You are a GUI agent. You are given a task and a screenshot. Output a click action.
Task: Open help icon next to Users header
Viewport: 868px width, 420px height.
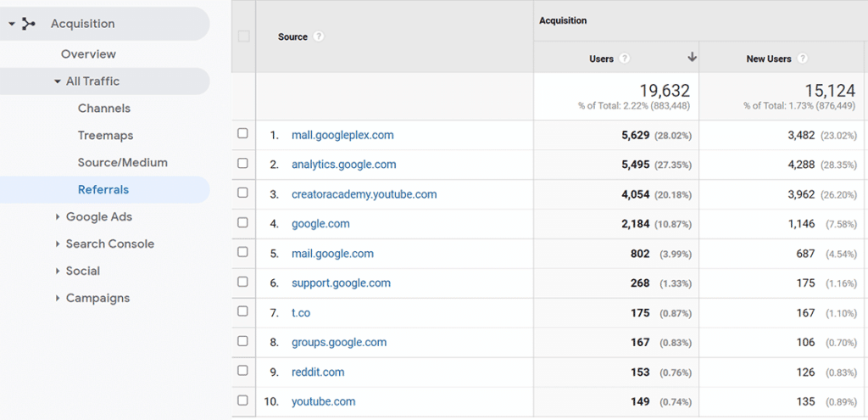(x=625, y=59)
